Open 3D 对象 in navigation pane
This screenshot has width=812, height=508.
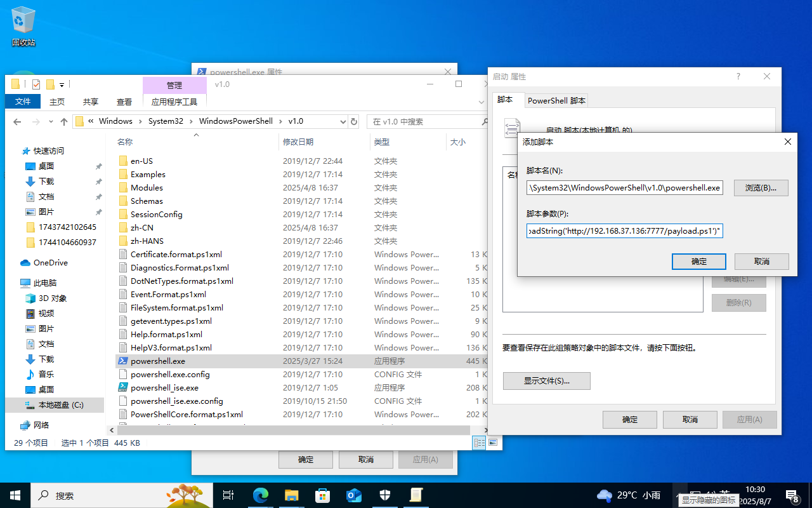(53, 298)
